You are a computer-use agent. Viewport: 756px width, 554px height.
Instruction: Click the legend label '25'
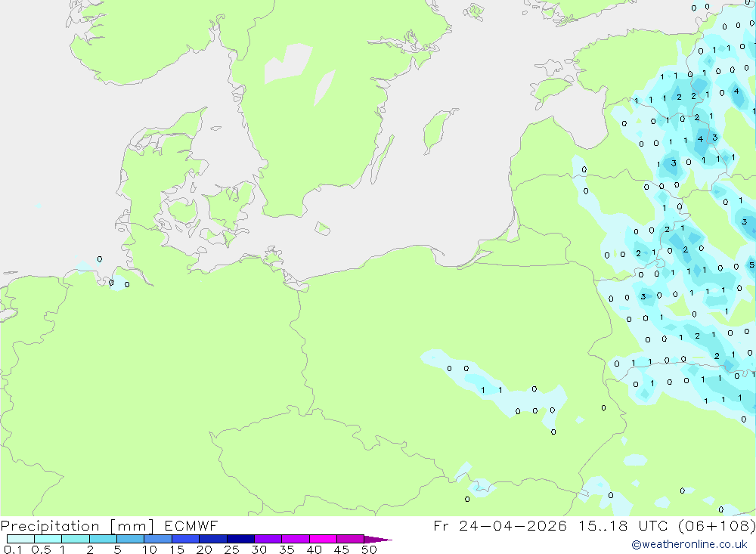click(x=232, y=549)
